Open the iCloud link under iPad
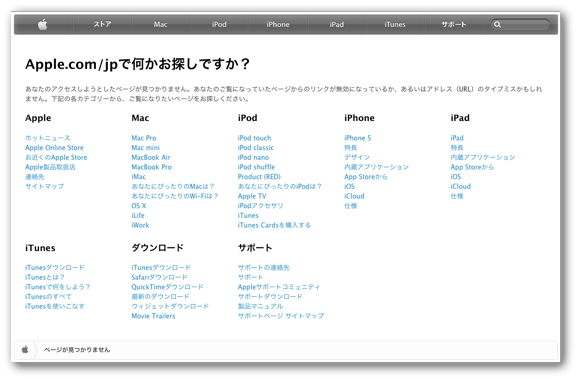Viewport: 578px width, 379px height. click(x=461, y=186)
